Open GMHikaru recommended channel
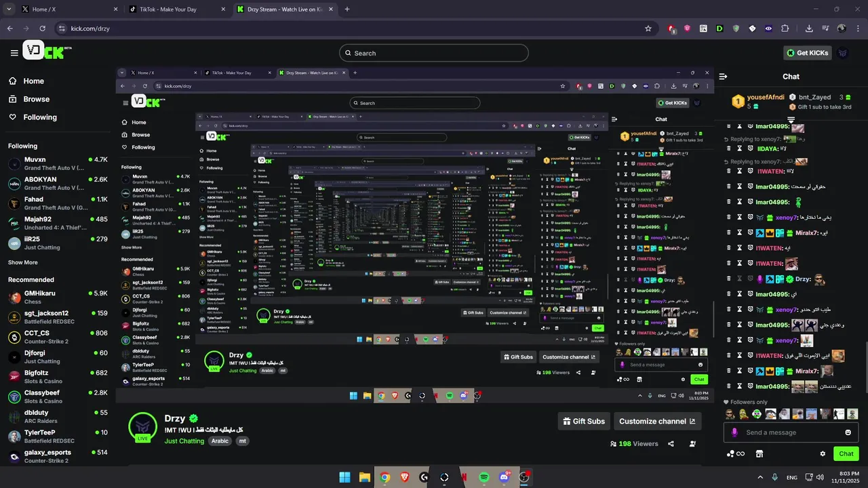The image size is (868, 488). pos(58,298)
